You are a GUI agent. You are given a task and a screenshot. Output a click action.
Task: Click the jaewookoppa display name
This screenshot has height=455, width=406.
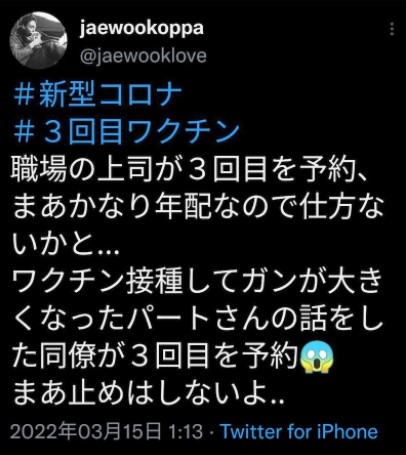[x=141, y=28]
